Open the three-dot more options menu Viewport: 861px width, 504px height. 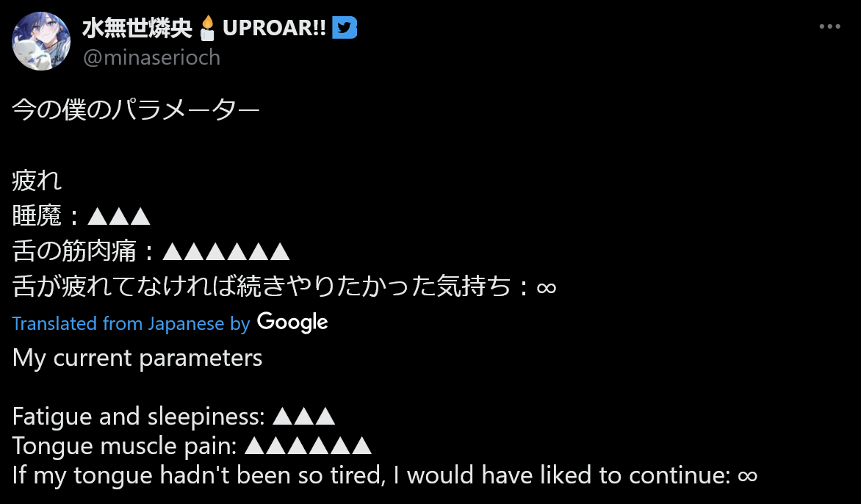(829, 26)
